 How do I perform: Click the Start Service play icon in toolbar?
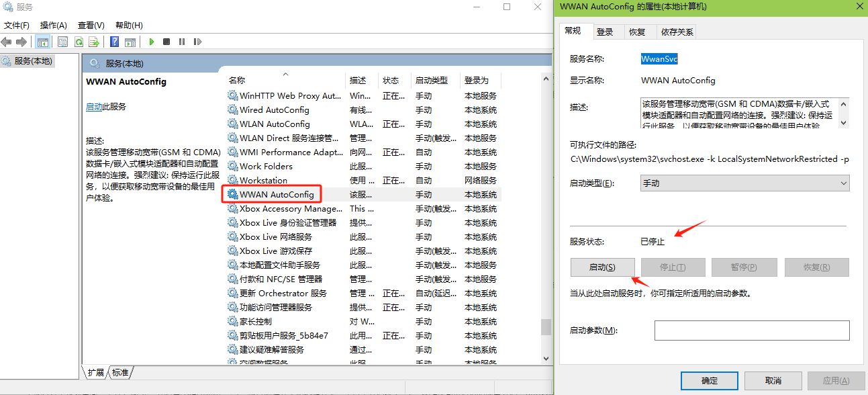point(152,42)
